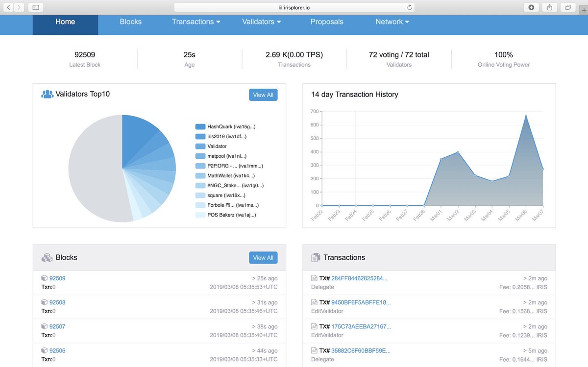This screenshot has height=367, width=588.
Task: Click the HashQuark color swatch in the pie legend
Action: (200, 126)
